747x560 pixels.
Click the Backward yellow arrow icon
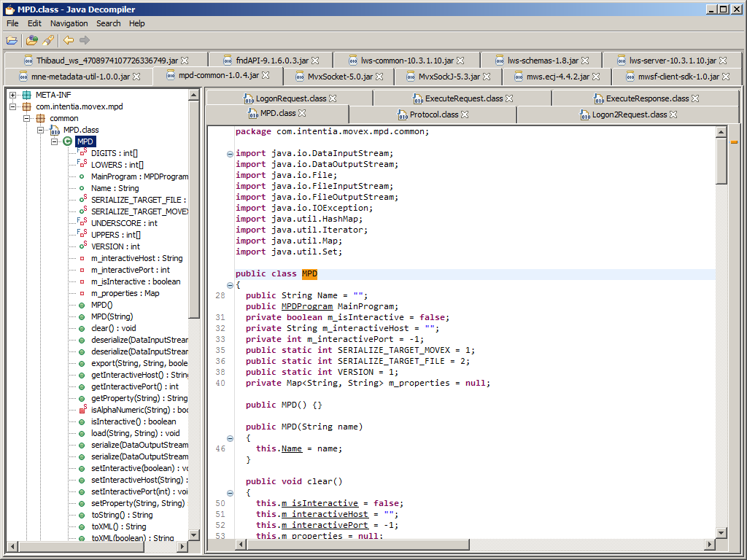(x=69, y=40)
